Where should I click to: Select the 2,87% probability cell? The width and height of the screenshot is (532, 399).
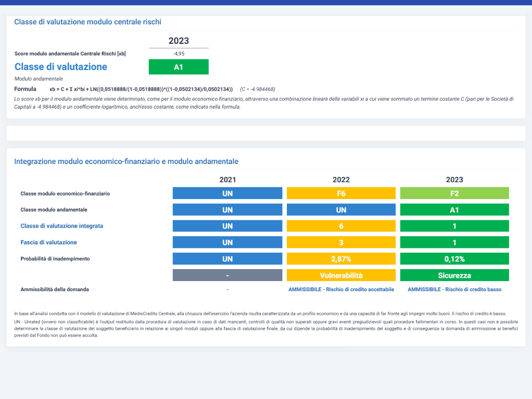[x=341, y=259]
